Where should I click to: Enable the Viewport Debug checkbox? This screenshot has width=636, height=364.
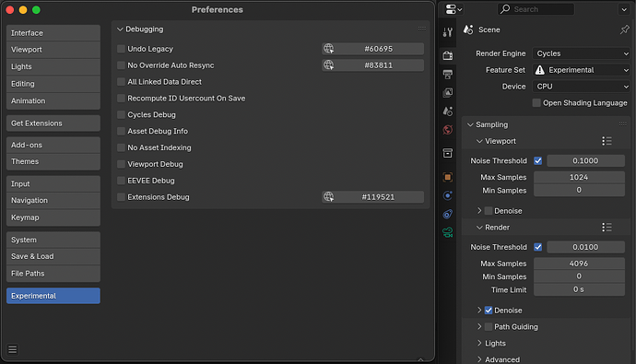point(121,164)
